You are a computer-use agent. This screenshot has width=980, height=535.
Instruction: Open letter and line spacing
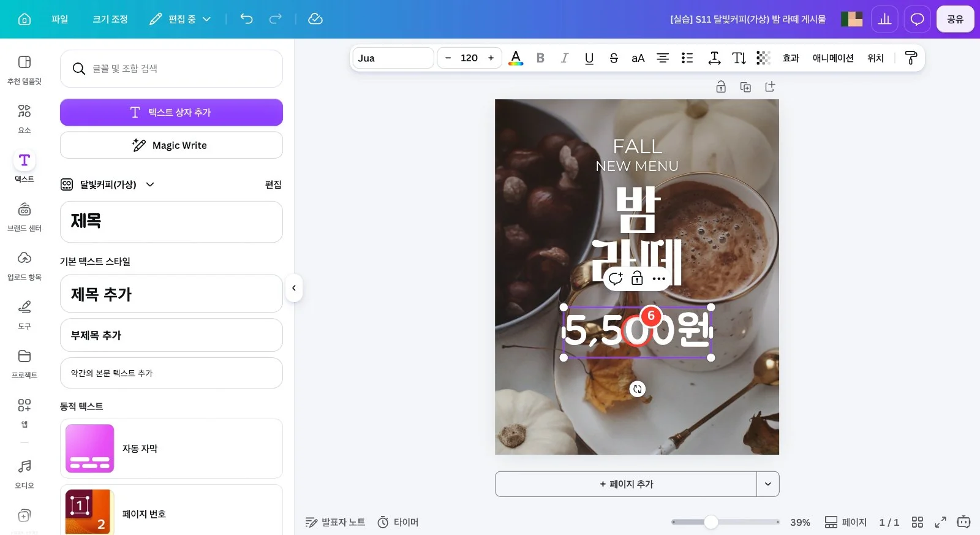(x=714, y=58)
